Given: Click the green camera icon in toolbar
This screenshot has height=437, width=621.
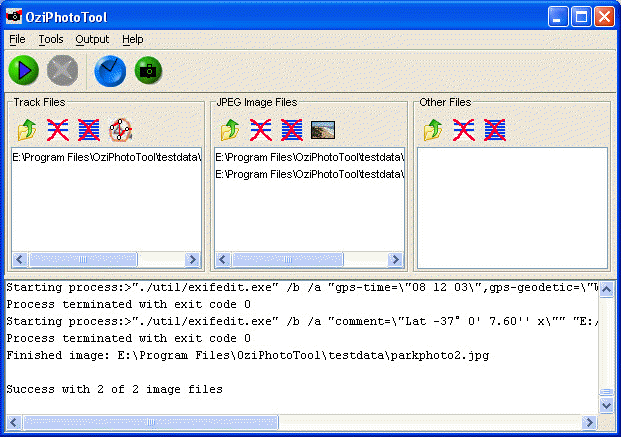Looking at the screenshot, I should (149, 70).
